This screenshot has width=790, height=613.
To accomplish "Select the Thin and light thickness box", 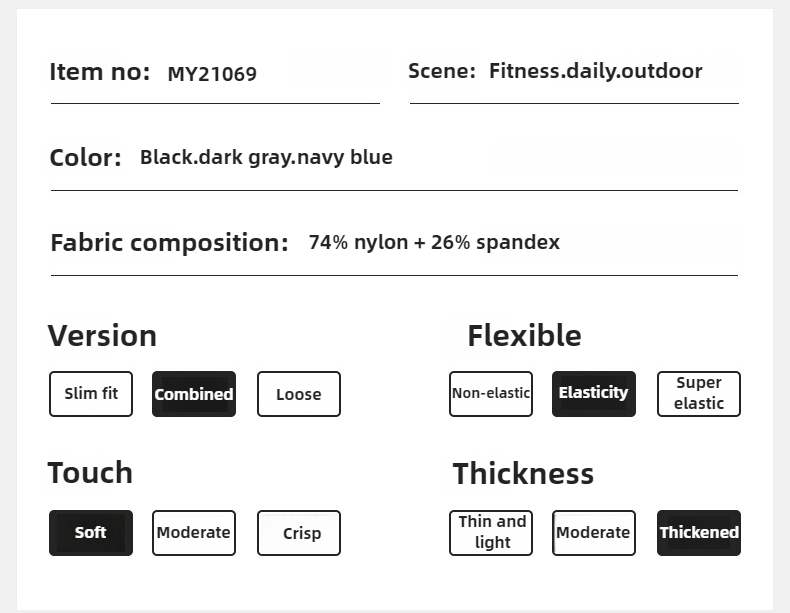I will [x=491, y=532].
